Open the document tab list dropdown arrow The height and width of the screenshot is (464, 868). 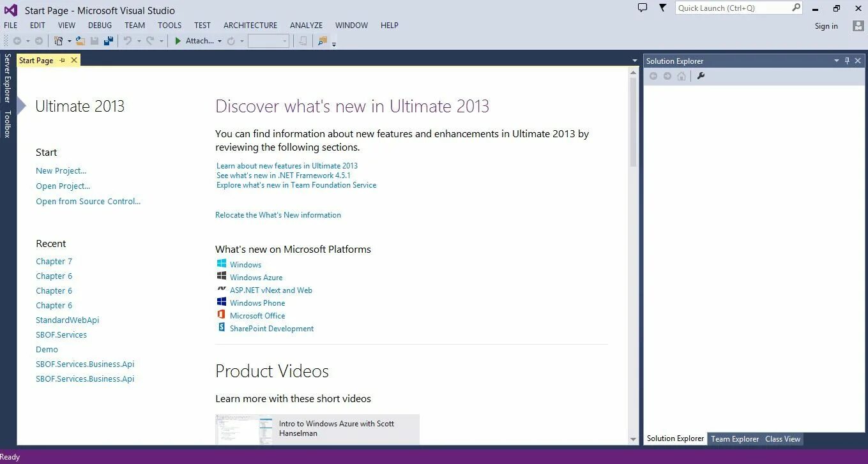[634, 61]
